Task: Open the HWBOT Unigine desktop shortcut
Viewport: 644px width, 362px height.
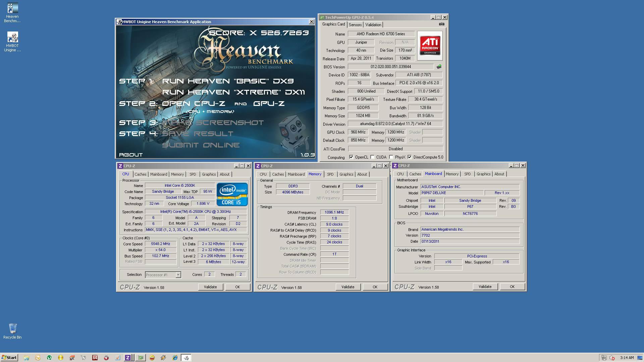Action: coord(12,42)
